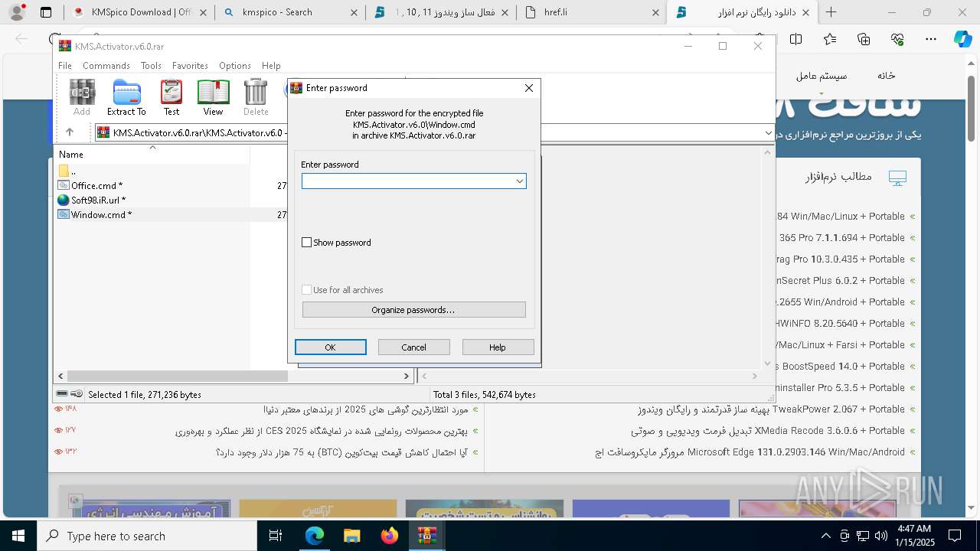
Task: Click scroll right arrow of file list
Action: 407,376
